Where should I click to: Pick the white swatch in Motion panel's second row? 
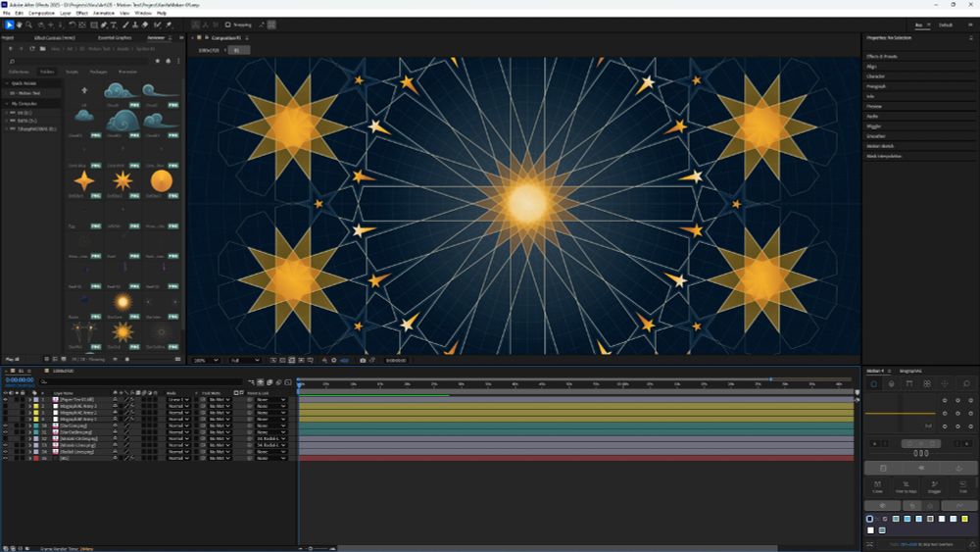pos(870,530)
